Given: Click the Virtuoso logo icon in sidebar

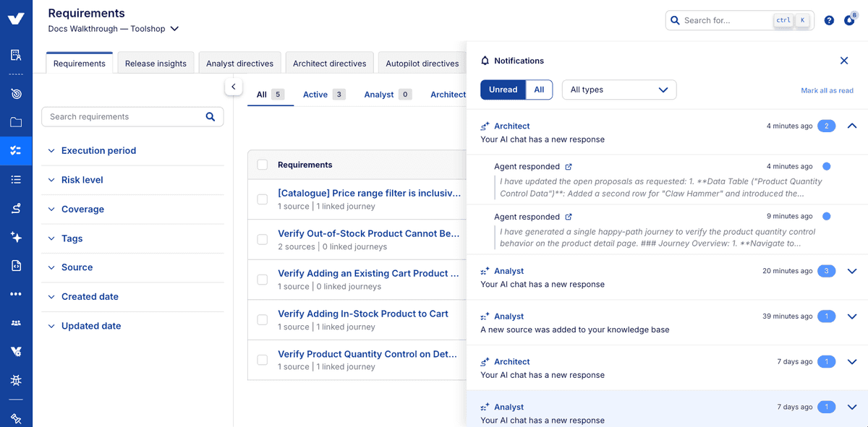Looking at the screenshot, I should tap(16, 19).
